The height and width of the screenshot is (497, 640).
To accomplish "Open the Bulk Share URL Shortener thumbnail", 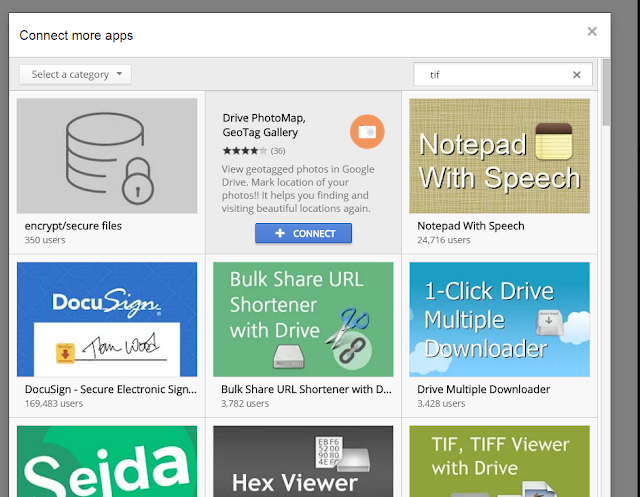I will click(303, 319).
